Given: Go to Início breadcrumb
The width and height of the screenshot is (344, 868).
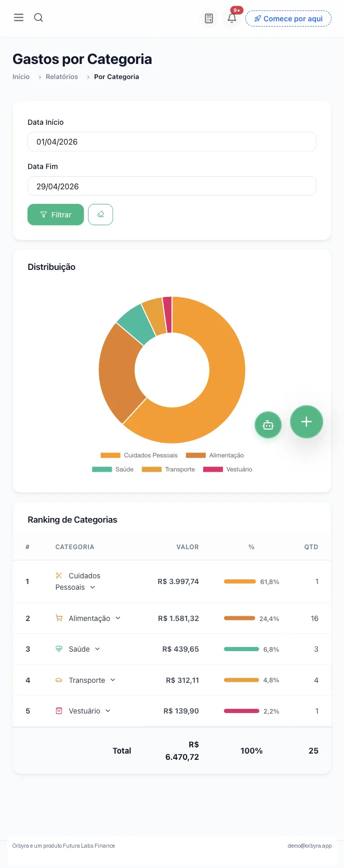Looking at the screenshot, I should tap(21, 77).
